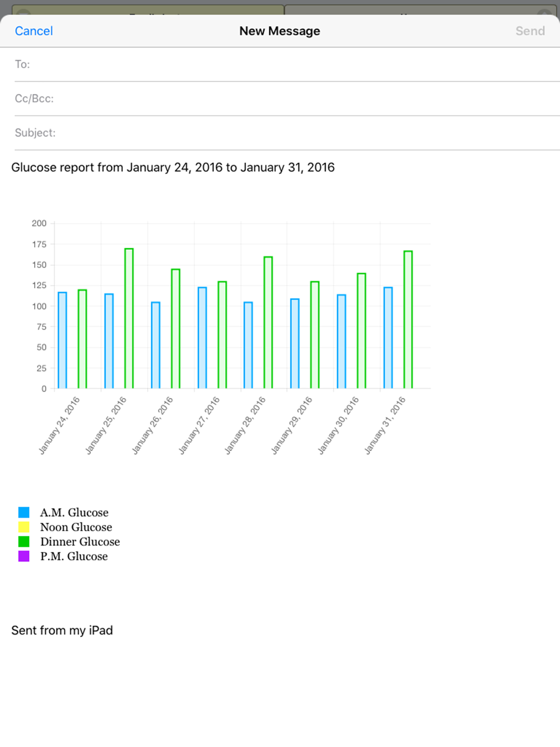560x747 pixels.
Task: Place cursor in 'Glucose report from' text line
Action: 172,167
